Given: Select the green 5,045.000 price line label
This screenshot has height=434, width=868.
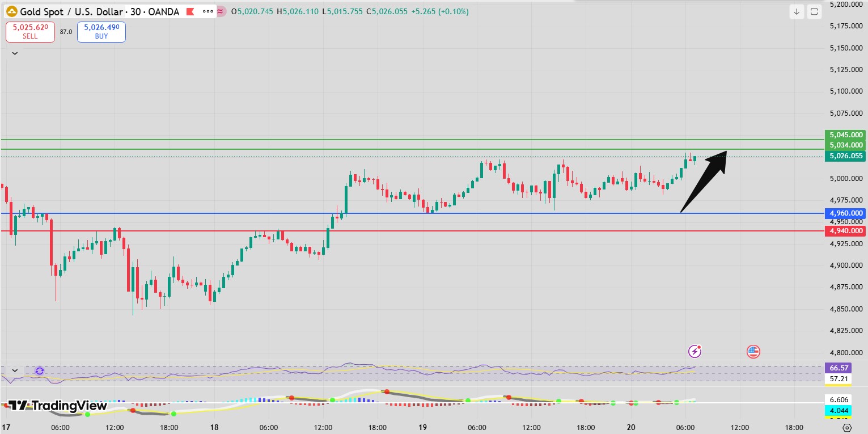Looking at the screenshot, I should click(846, 135).
